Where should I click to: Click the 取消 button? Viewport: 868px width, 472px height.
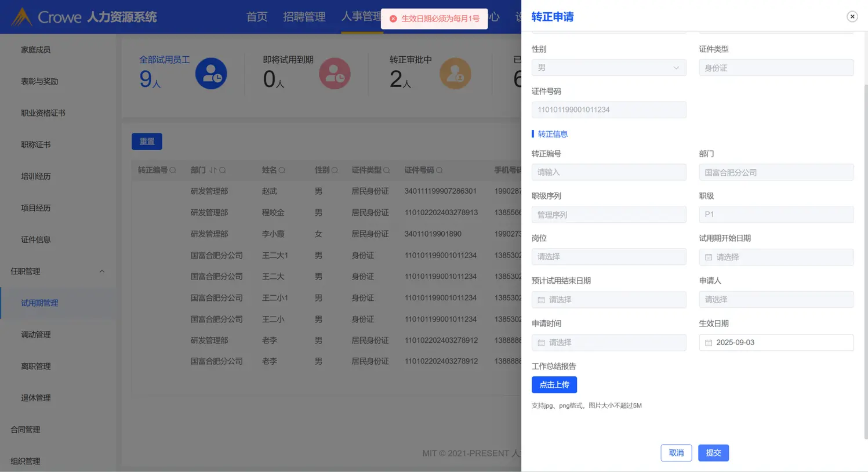676,453
